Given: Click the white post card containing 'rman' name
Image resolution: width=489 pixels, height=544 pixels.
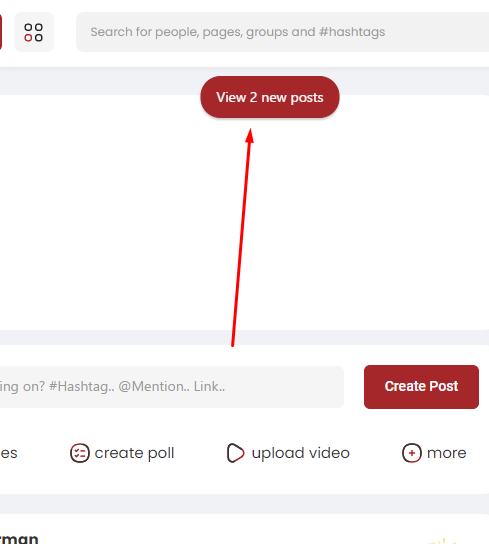Looking at the screenshot, I should tap(244, 529).
